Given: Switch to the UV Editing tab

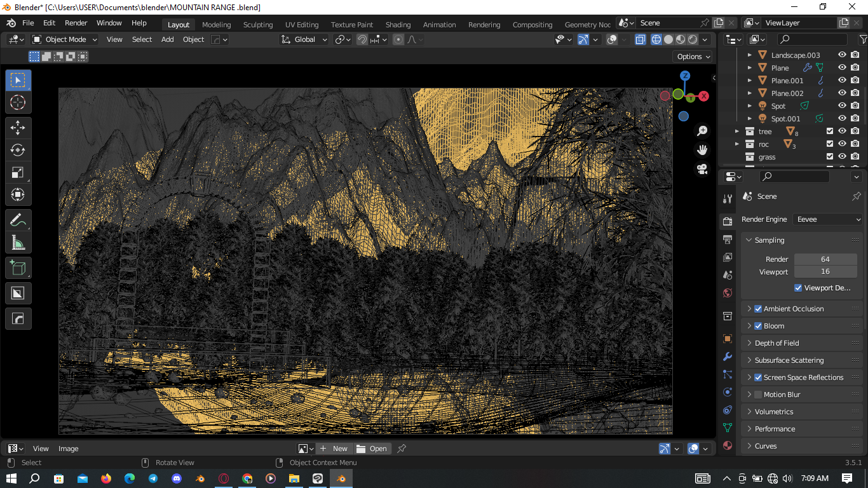Looking at the screenshot, I should [x=302, y=25].
